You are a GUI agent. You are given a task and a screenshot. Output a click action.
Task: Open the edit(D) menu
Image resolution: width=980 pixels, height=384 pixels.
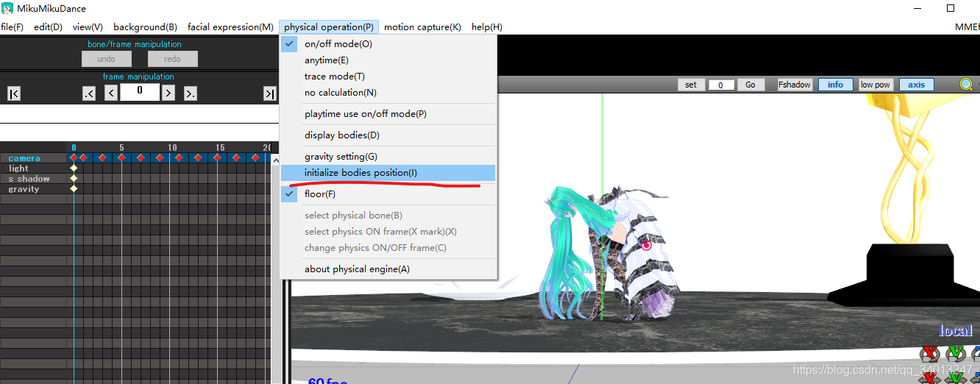(x=48, y=27)
